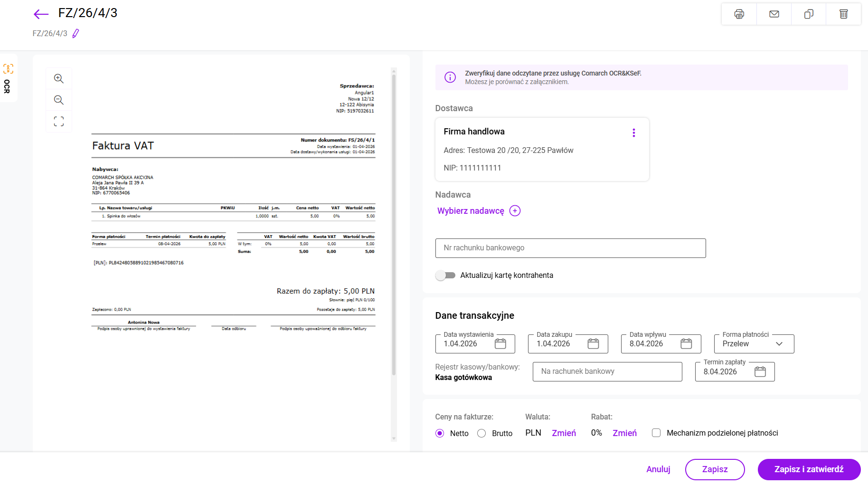
Task: Enable Mechanizm podzielonej płatności checkbox
Action: pyautogui.click(x=656, y=433)
